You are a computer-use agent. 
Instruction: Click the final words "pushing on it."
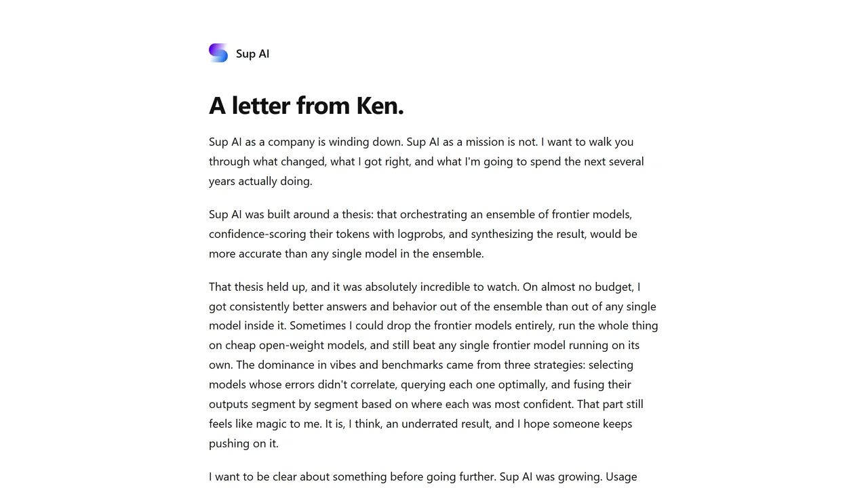(243, 443)
